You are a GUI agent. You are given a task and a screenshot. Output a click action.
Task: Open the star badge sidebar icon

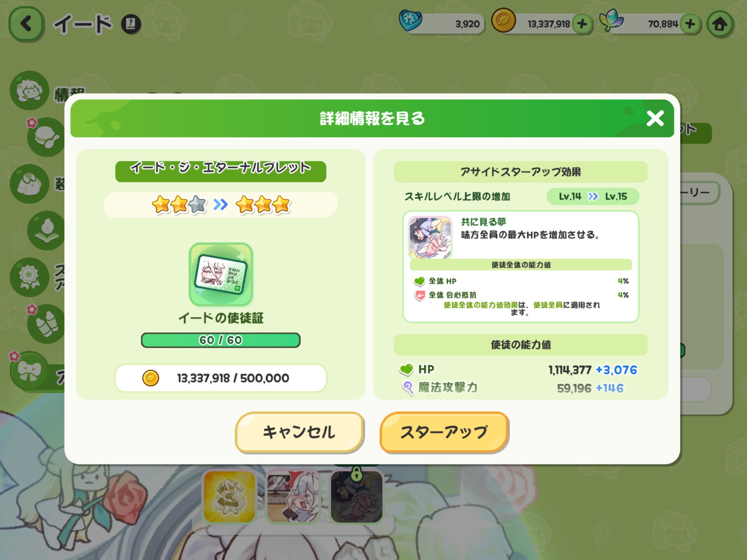pyautogui.click(x=29, y=277)
